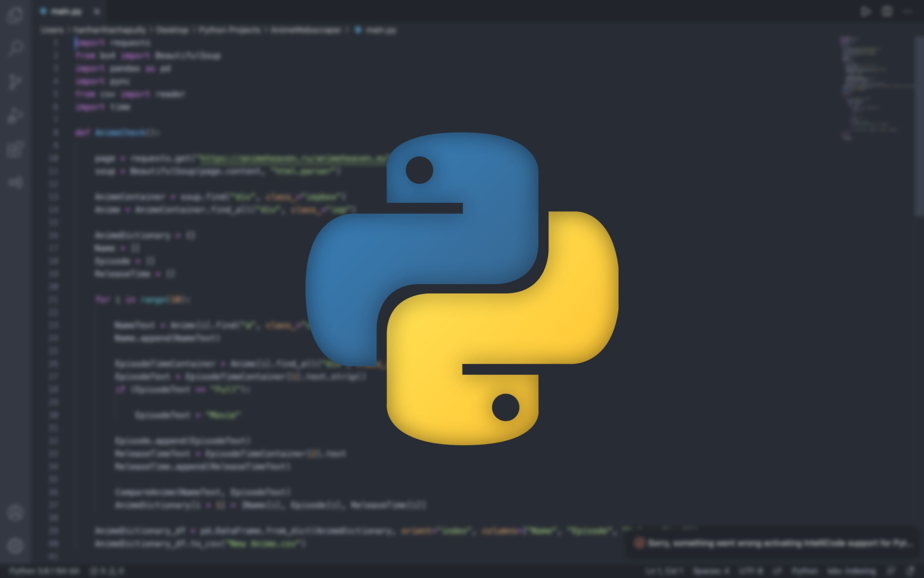Change file encoding via the UTF-8 status item
Screen dimensions: 924x578
[751, 571]
